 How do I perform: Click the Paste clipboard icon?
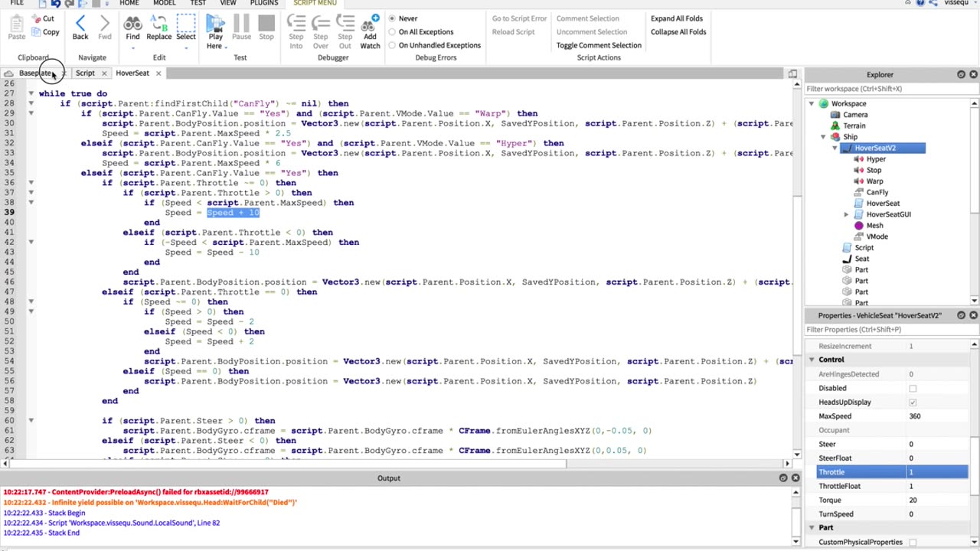click(16, 25)
